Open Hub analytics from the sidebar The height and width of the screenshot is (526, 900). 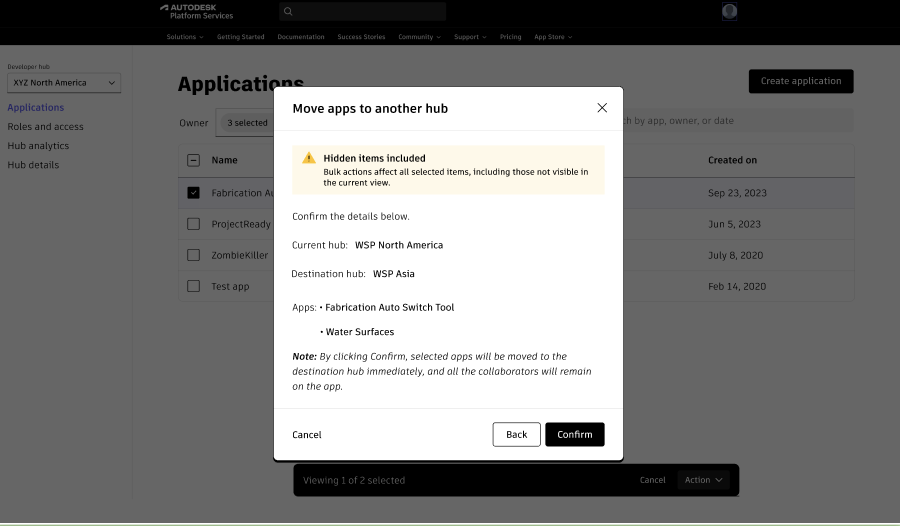point(38,146)
